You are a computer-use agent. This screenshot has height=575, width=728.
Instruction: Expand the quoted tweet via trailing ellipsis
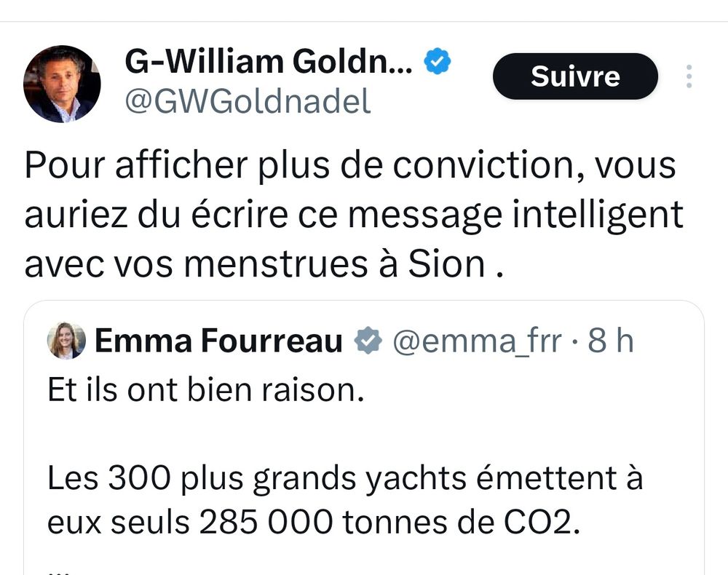(58, 571)
